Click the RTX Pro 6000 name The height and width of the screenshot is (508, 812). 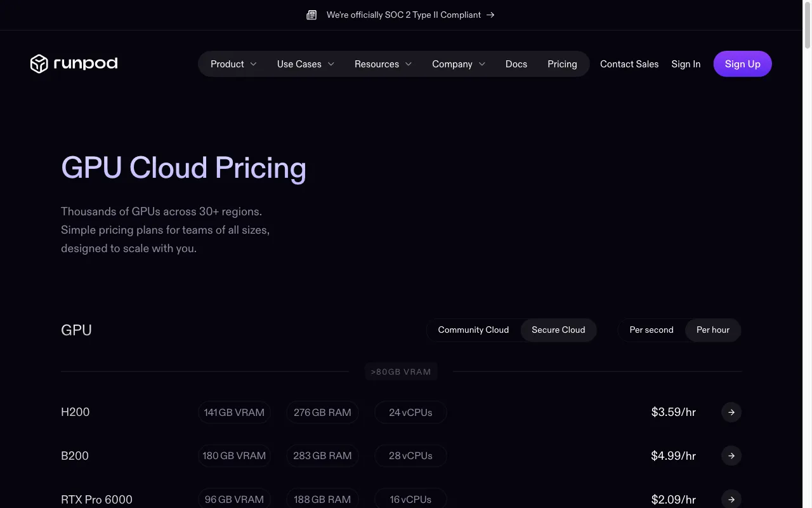pos(96,500)
